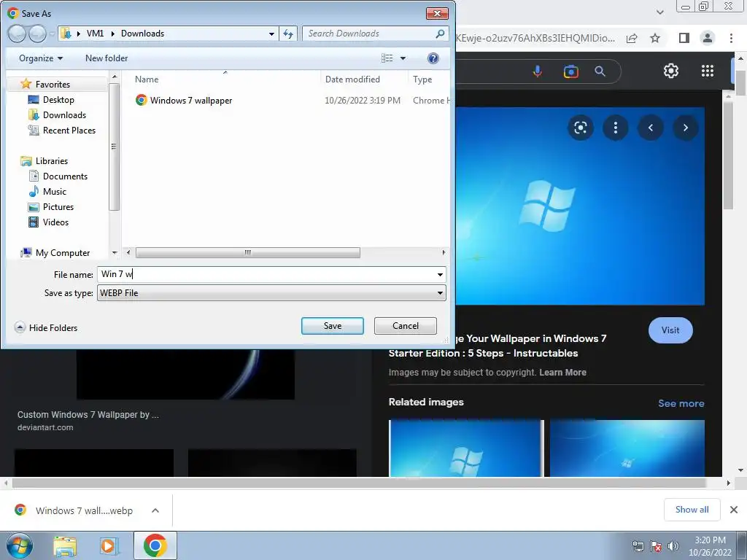Close the downloads bar

(734, 510)
